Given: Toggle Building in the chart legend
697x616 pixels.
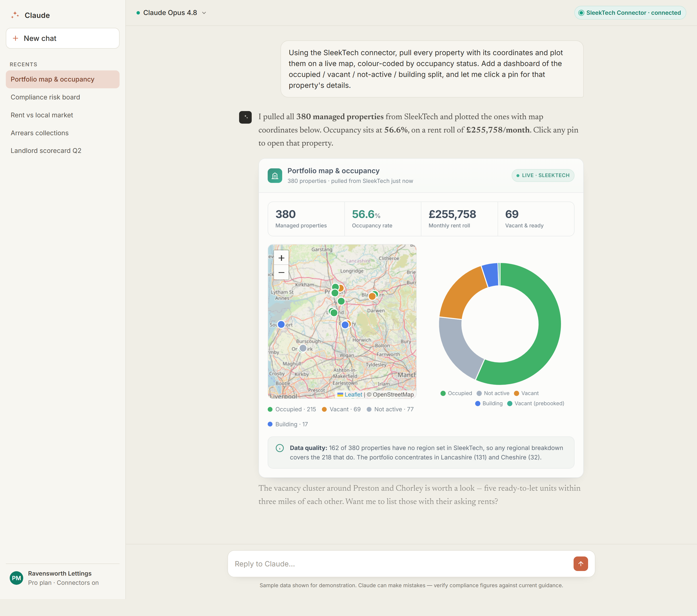Looking at the screenshot, I should click(489, 403).
